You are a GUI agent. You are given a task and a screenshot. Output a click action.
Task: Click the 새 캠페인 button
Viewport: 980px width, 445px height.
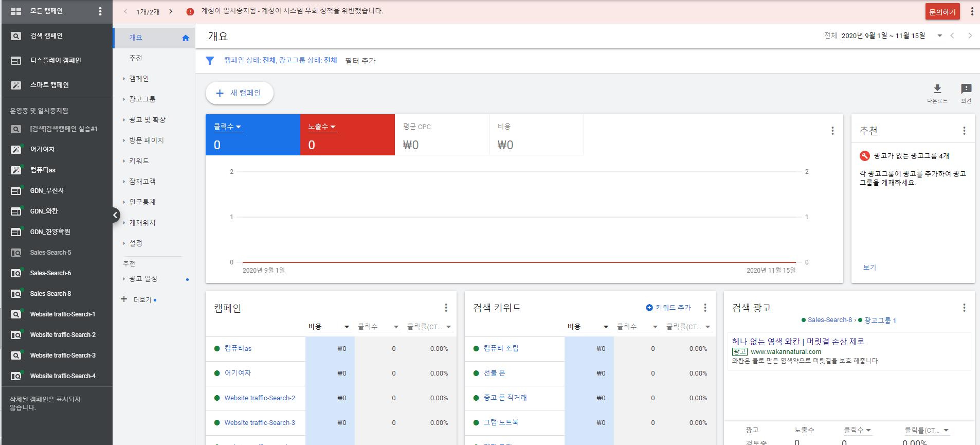pyautogui.click(x=239, y=93)
